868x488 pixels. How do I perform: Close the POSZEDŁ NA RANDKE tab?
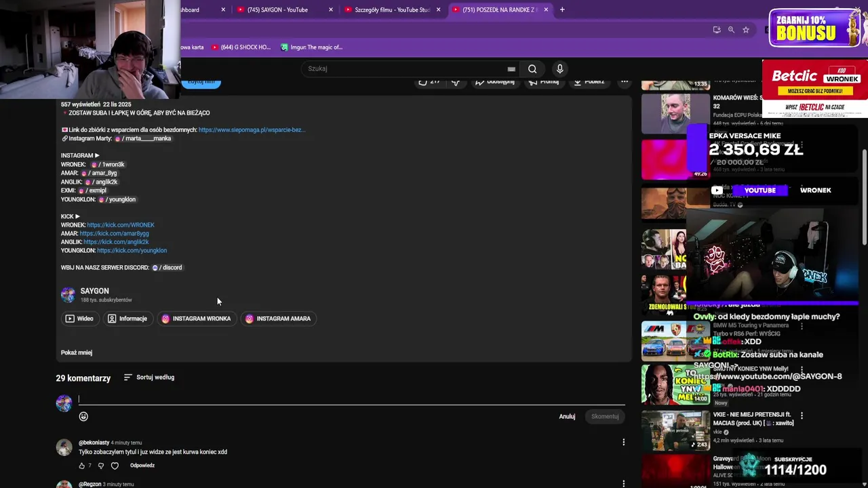point(546,9)
